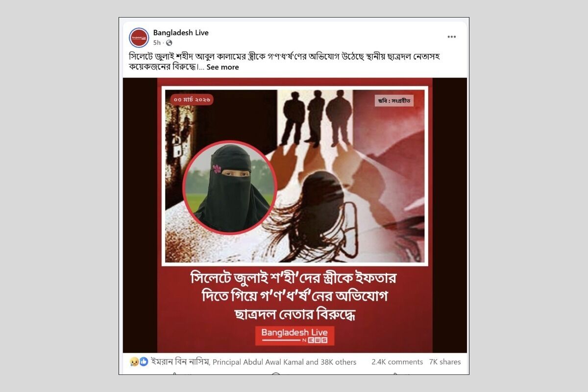The width and height of the screenshot is (588, 392).
Task: Expand the post text with See more
Action: (222, 67)
